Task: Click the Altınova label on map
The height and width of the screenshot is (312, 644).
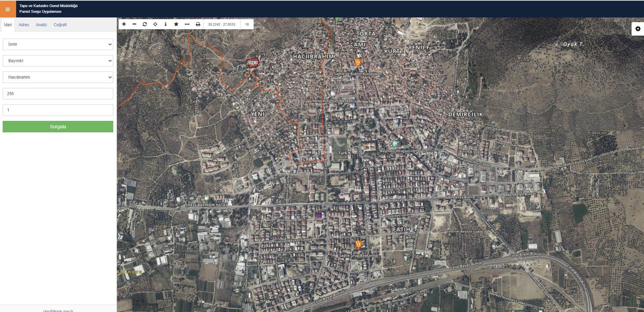Action: point(130,272)
